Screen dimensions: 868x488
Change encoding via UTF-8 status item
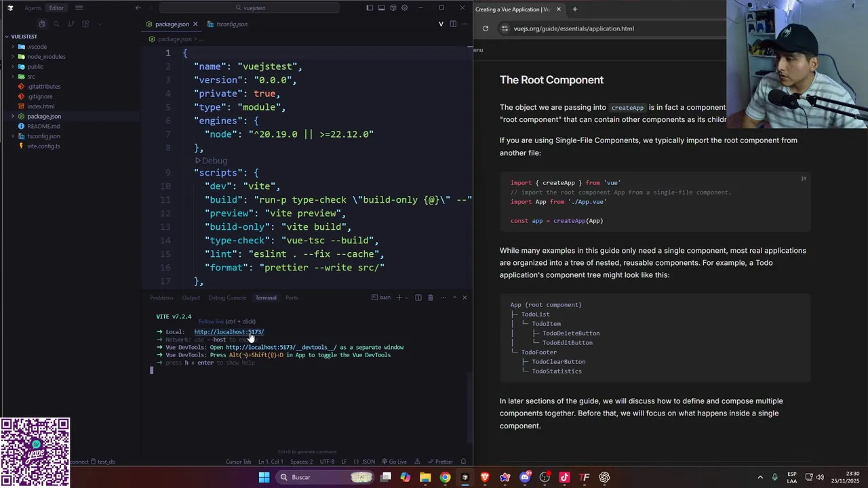point(327,462)
